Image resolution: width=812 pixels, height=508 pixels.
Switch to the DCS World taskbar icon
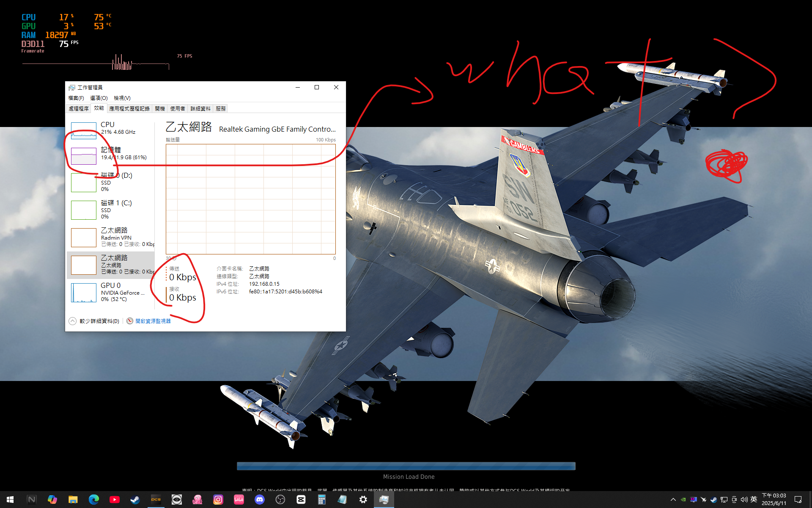156,500
